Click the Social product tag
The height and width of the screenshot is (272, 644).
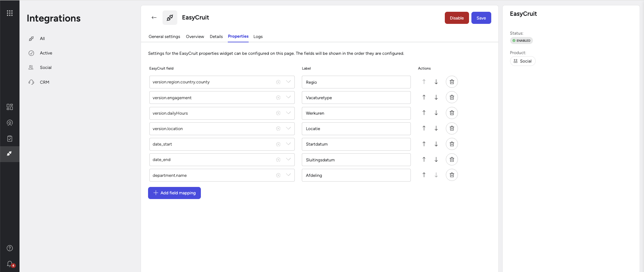(x=523, y=61)
